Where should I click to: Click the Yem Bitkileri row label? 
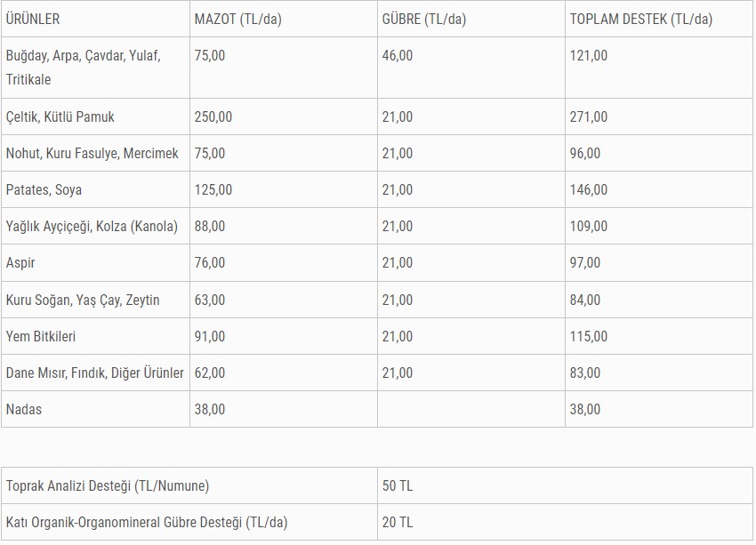click(x=41, y=336)
